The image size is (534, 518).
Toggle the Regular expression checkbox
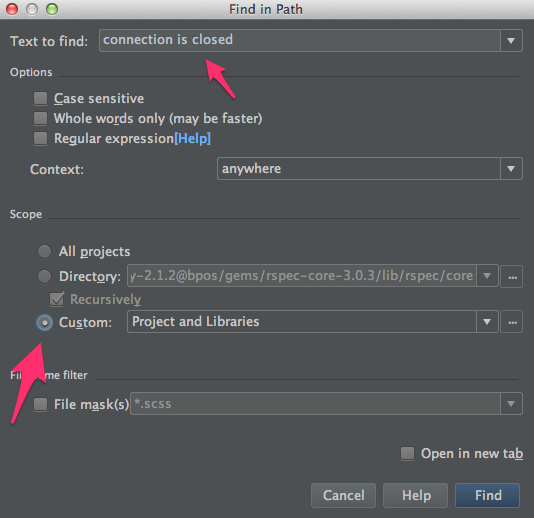coord(41,138)
